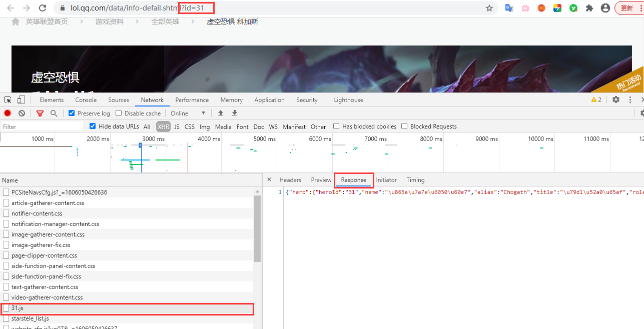Open the Preview detail tab

click(321, 180)
